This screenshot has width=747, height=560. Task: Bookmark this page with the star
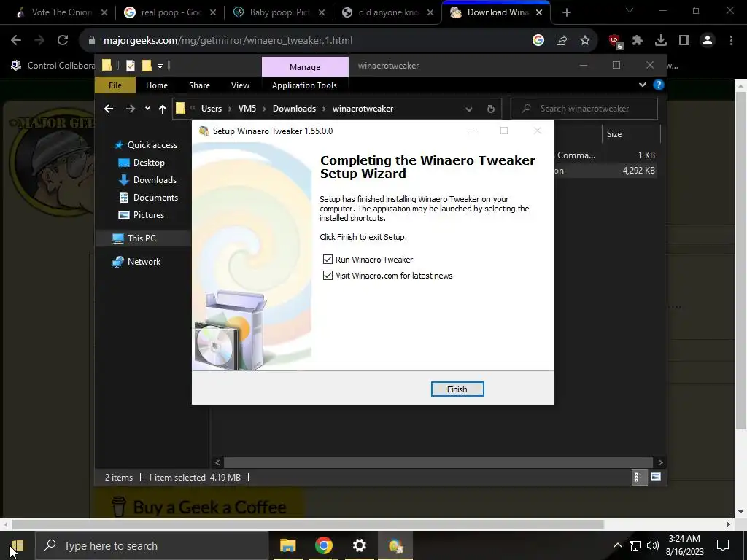click(585, 41)
